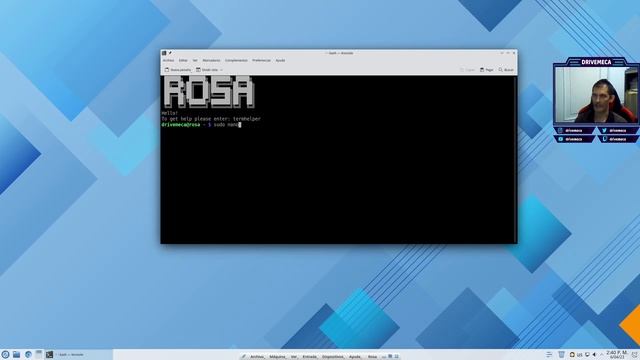The width and height of the screenshot is (640, 360).
Task: Click the Buscar toolbar button
Action: pos(506,70)
